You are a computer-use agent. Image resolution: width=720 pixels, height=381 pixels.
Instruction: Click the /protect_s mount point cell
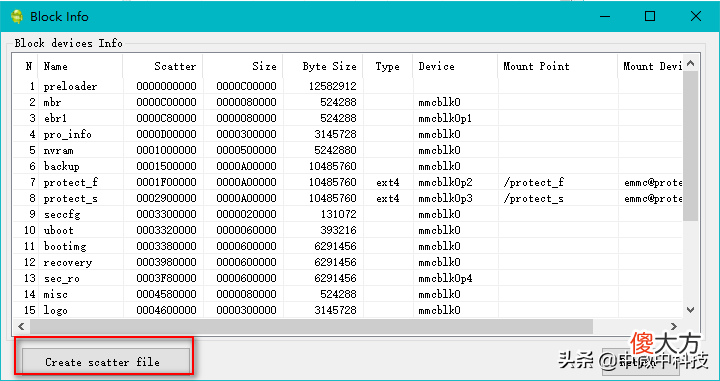pos(534,198)
